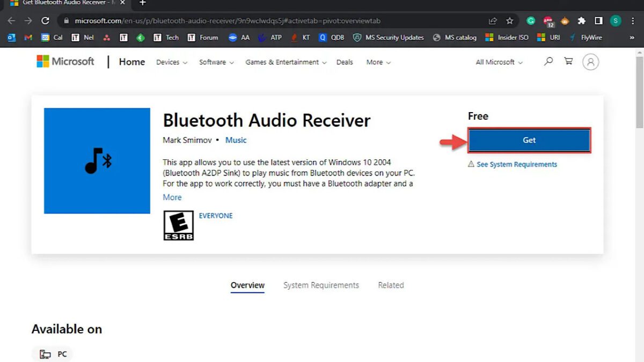Click the Get button
Viewport: 644px width, 362px height.
tap(529, 140)
